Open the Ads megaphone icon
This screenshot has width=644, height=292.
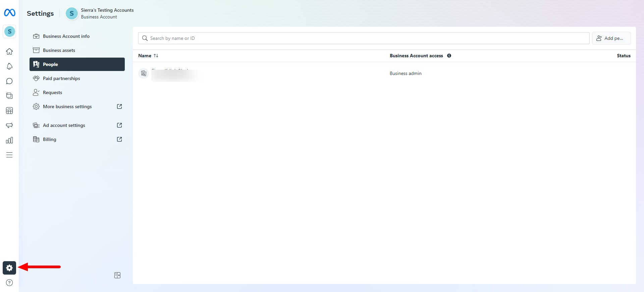click(9, 125)
